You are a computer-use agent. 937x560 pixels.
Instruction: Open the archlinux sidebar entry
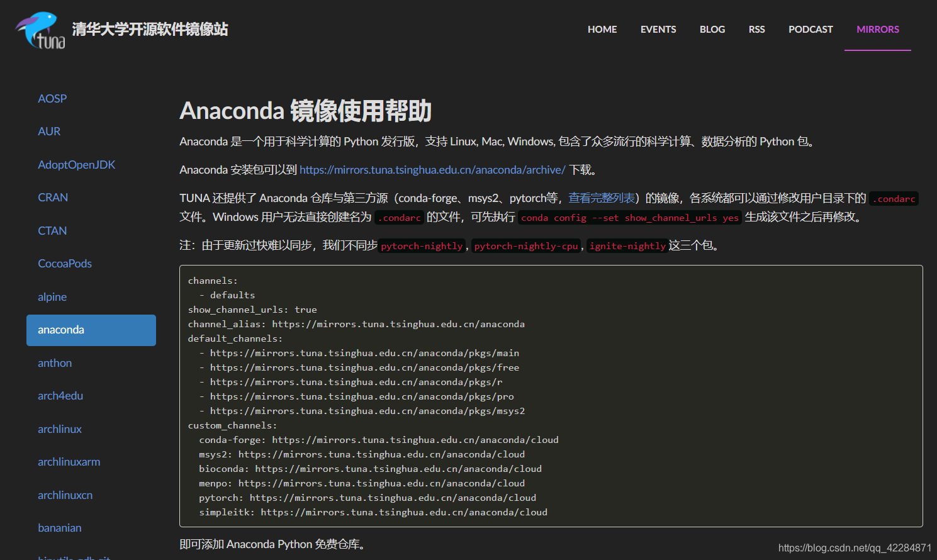(60, 429)
